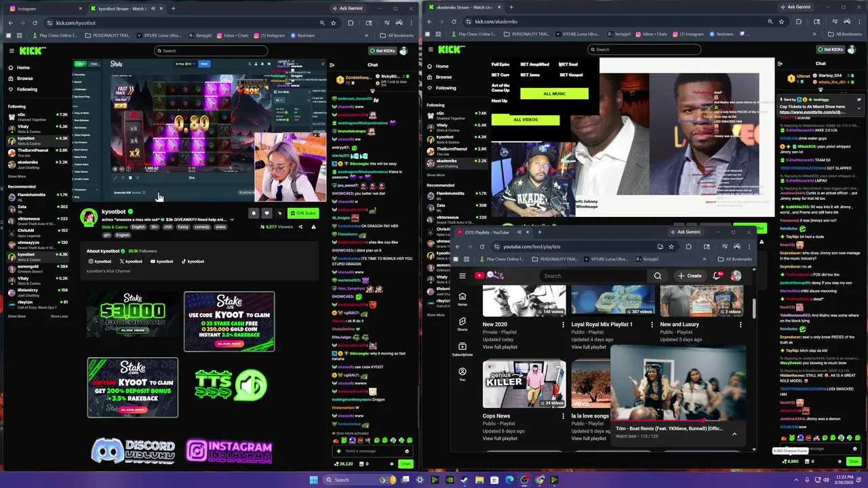
Task: Click Send a message in kyootbot's chat
Action: (372, 451)
